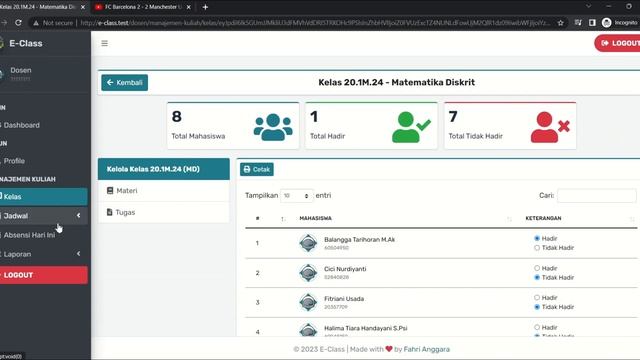Click the red absent user icon
640x360 pixels.
point(550,127)
